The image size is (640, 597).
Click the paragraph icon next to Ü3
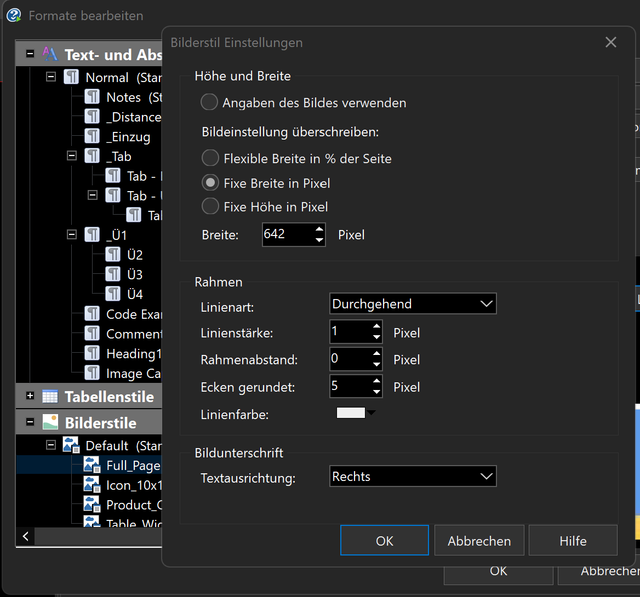[113, 274]
